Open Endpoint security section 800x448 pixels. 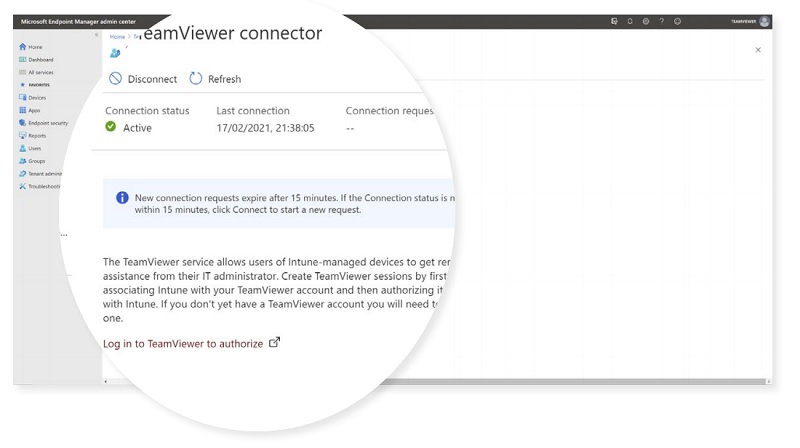(43, 123)
